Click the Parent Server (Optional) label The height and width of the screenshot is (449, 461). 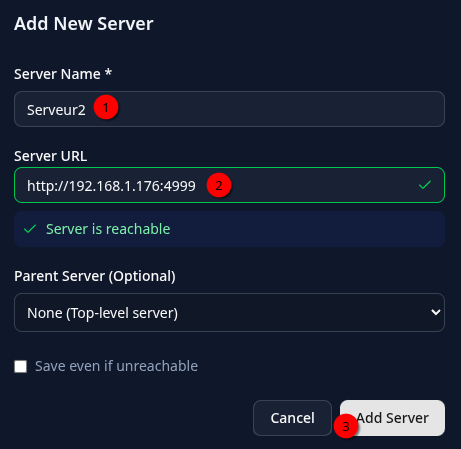coord(95,276)
